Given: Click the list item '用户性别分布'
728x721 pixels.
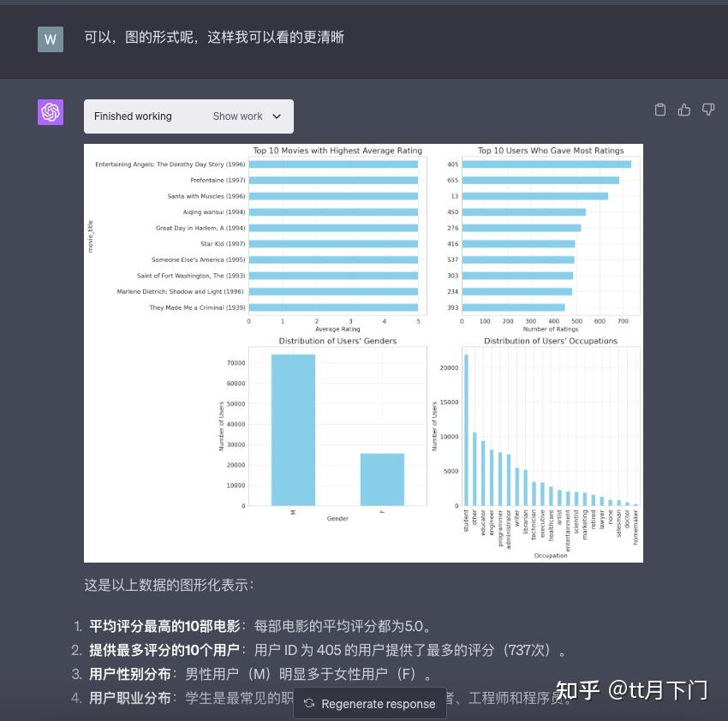Looking at the screenshot, I should click(x=130, y=674).
